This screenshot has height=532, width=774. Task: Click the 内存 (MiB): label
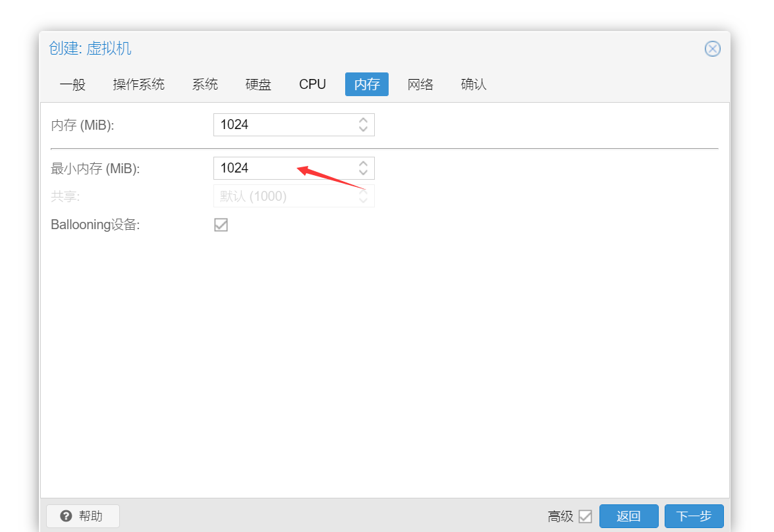82,125
